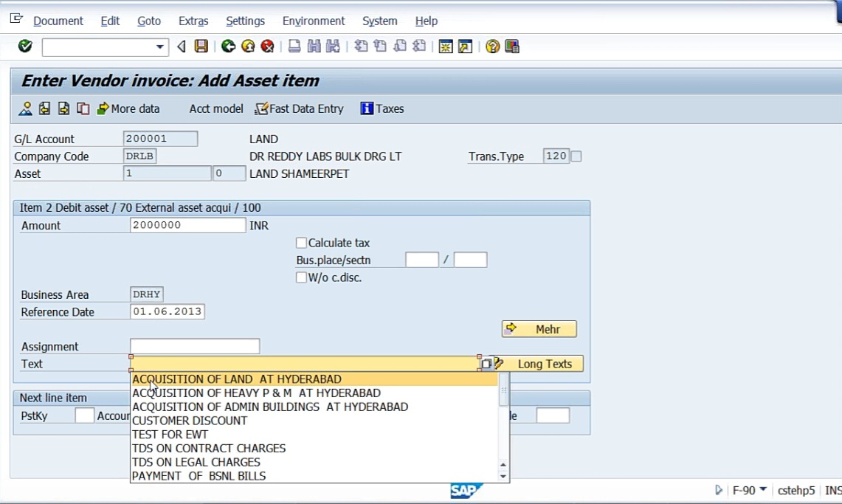Select 'TDS ON LEGAL CHARGES' entry
The image size is (842, 504).
pos(314,463)
